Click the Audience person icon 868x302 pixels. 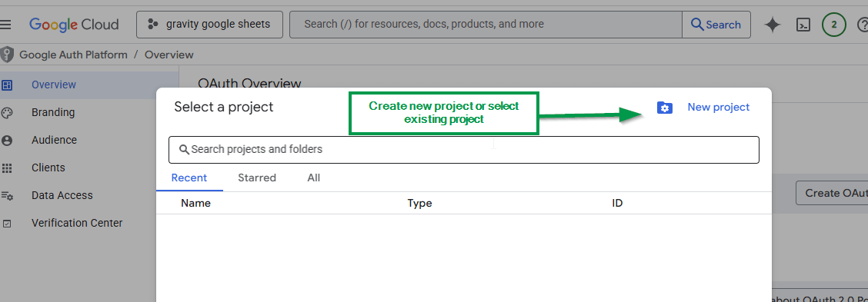(x=7, y=141)
